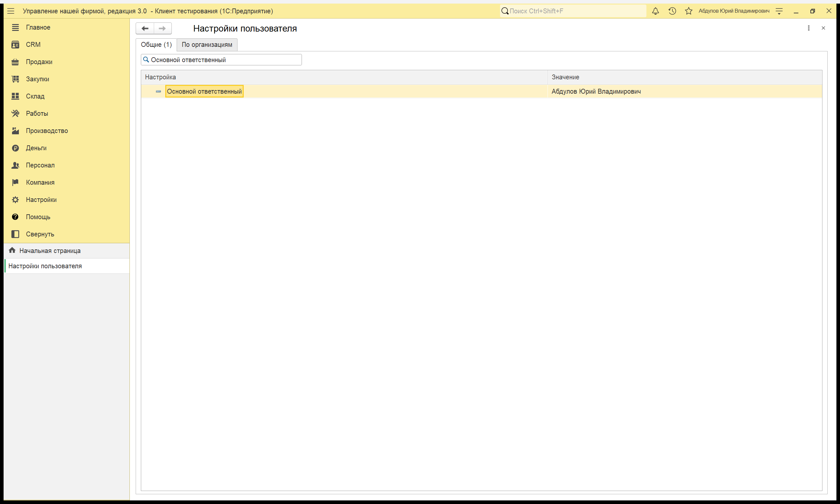Click the Главное section icon
840x504 pixels.
15,27
